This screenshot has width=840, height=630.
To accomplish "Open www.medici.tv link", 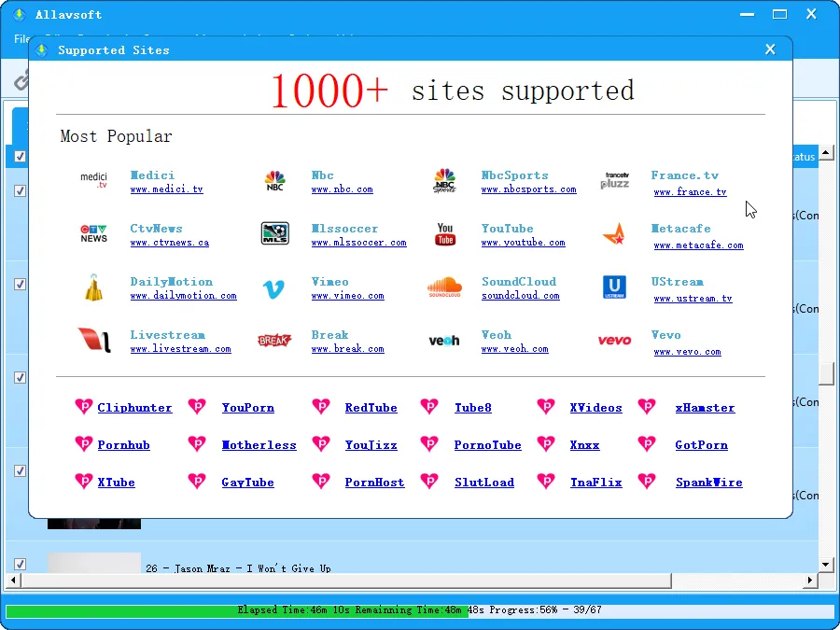I will (167, 189).
